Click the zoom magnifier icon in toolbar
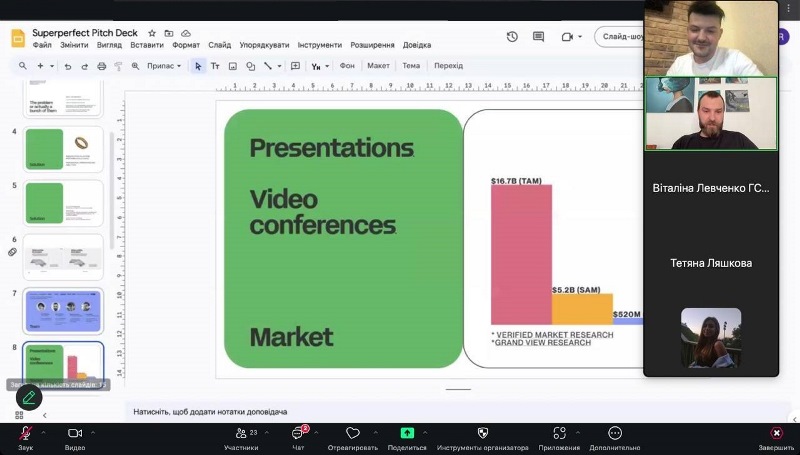Viewport: 800px width, 455px height. (x=135, y=66)
